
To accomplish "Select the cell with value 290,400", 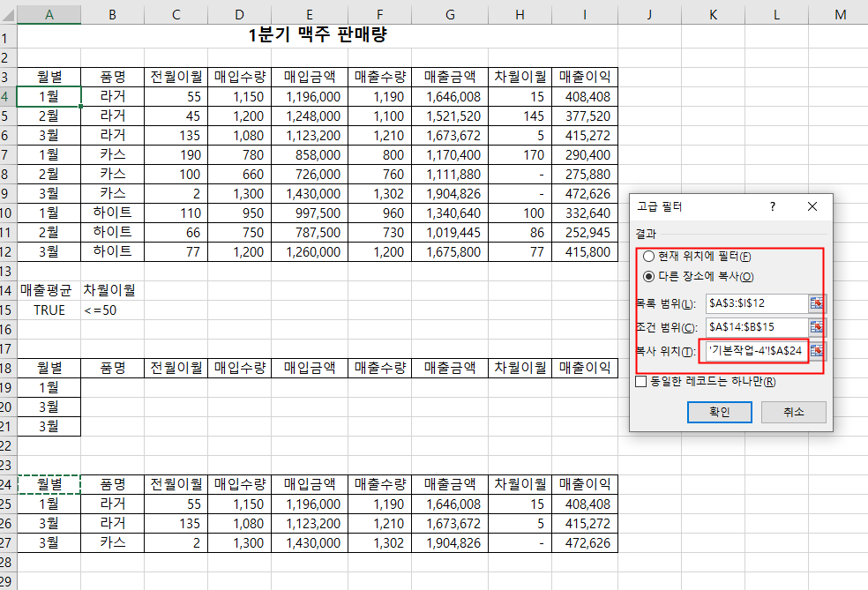I will coord(585,155).
